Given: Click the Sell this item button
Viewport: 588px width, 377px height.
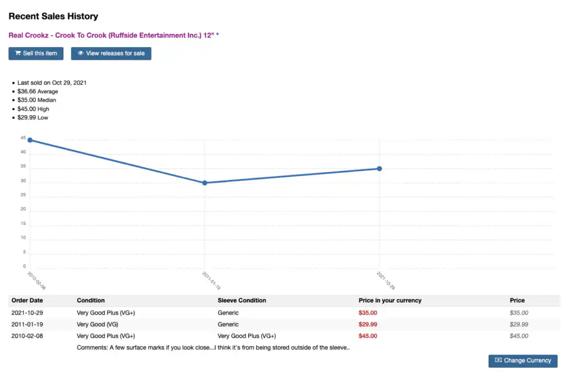Looking at the screenshot, I should pos(36,53).
